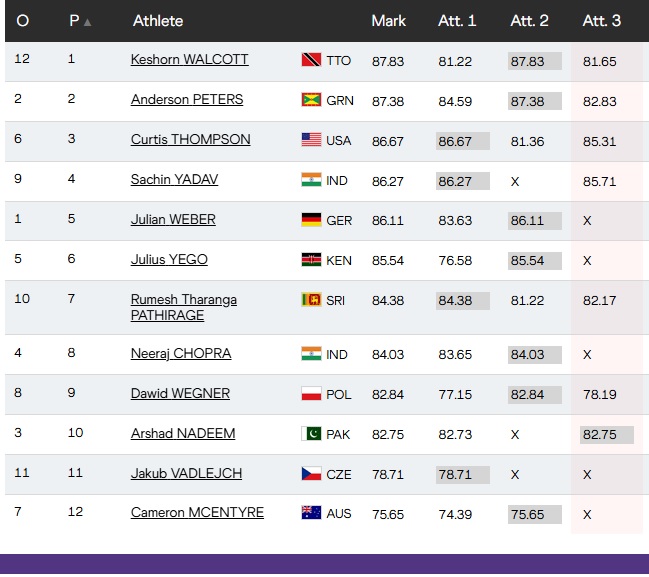Viewport: 649px width, 577px height.
Task: Sort by the P column arrow
Action: [88, 22]
